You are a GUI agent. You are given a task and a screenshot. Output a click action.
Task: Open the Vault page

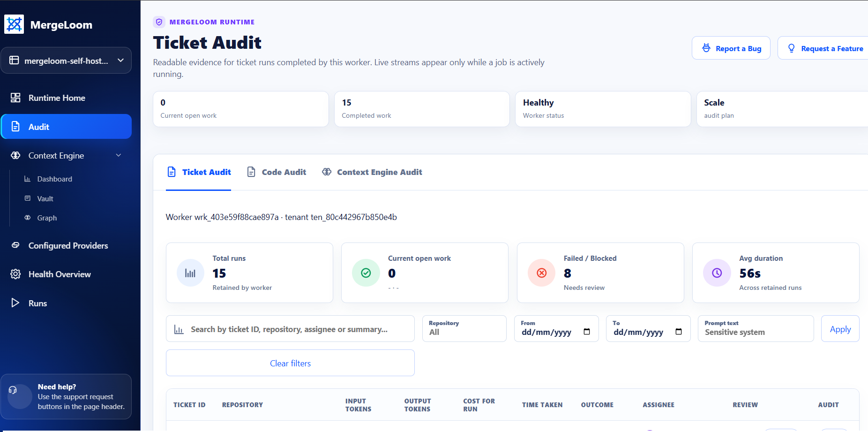[45, 198]
